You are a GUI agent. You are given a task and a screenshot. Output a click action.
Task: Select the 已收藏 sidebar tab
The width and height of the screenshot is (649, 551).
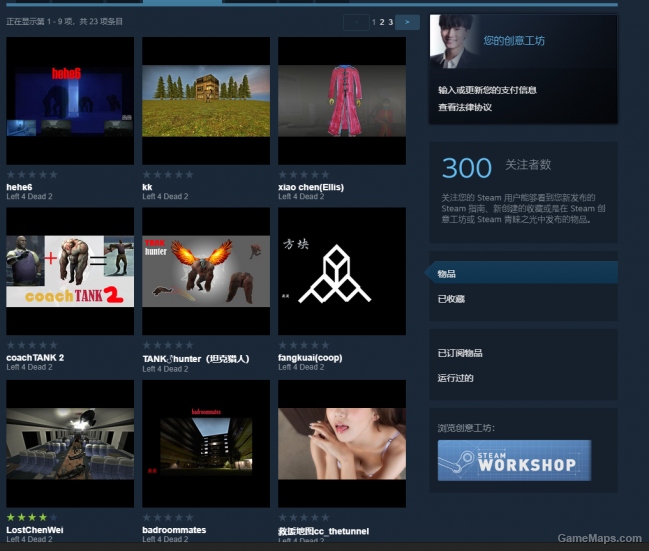click(451, 299)
